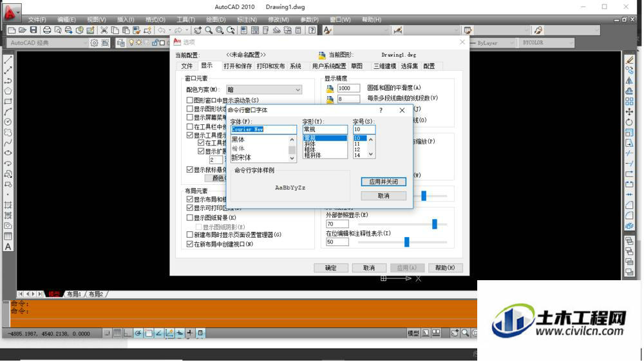
Task: Click the Plot printer icon
Action: click(47, 30)
